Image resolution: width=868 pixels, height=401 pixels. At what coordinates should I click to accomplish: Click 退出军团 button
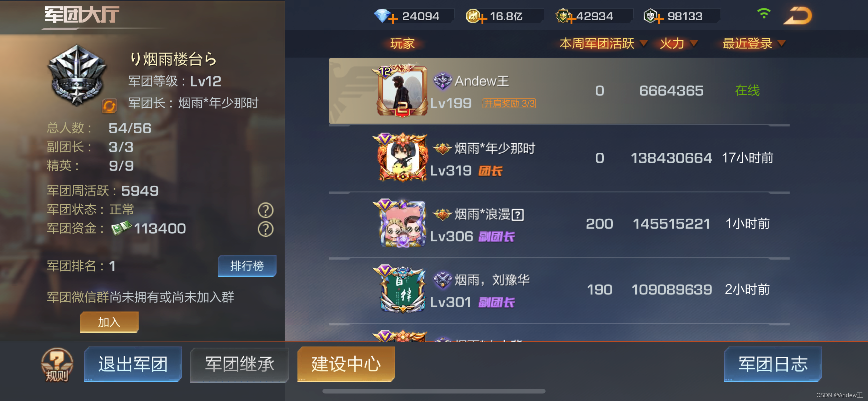coord(133,364)
